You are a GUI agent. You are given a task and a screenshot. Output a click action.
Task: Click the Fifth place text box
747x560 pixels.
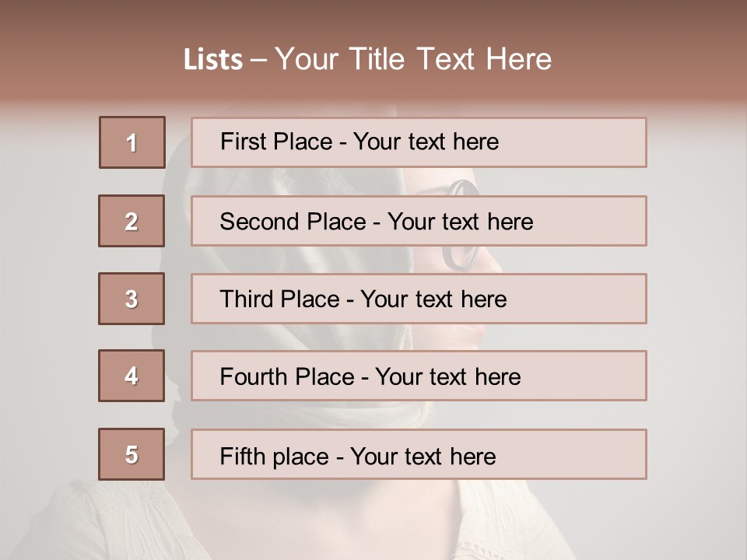click(x=419, y=454)
